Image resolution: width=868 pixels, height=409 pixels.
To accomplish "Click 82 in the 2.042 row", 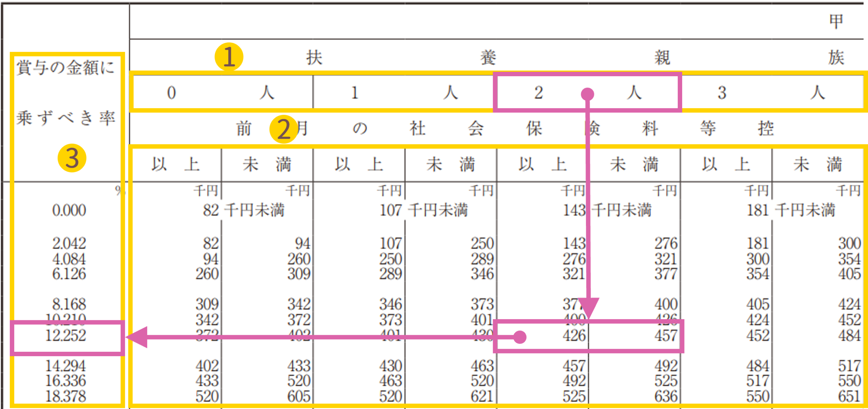I will click(x=211, y=243).
